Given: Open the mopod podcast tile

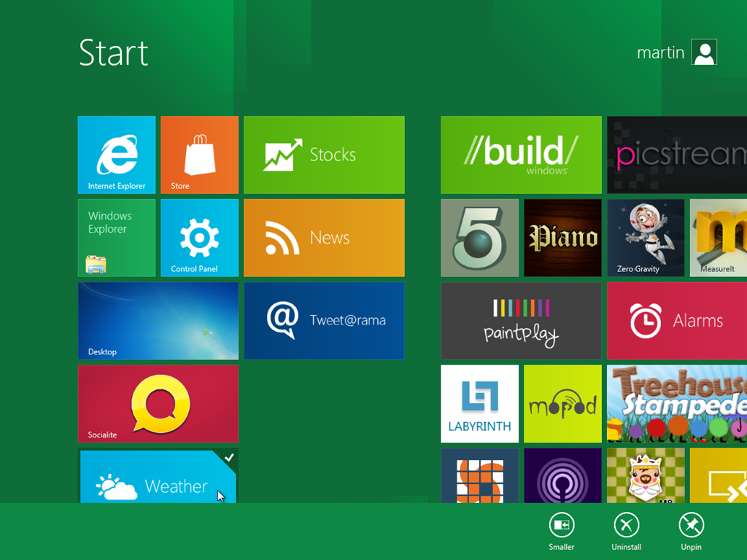Looking at the screenshot, I should tap(562, 403).
